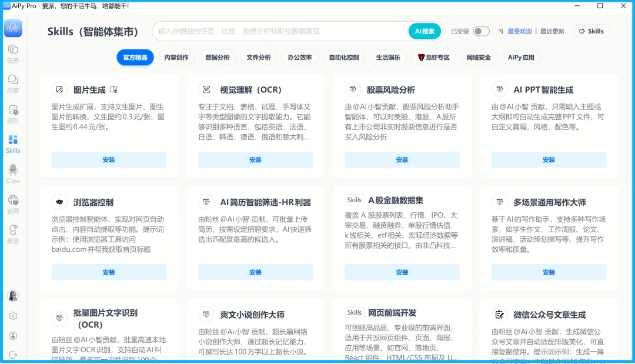Screen dimensions: 635x364
Task: Click the A股金融数据集 card title
Action: pos(396,200)
